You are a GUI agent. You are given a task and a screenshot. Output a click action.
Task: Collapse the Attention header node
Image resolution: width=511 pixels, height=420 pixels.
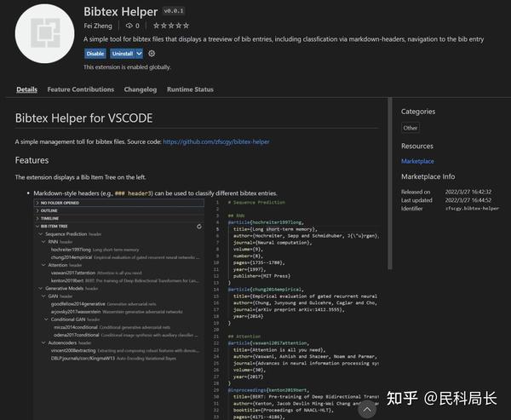119,265
